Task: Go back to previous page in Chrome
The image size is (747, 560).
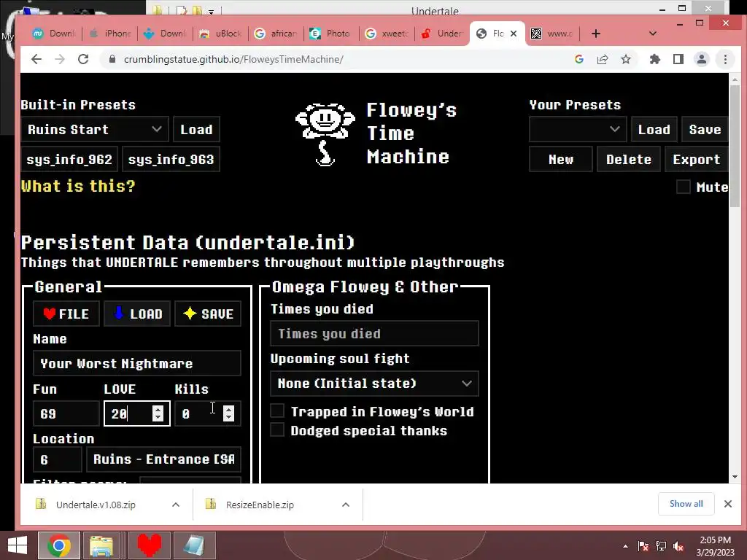Action: coord(36,59)
